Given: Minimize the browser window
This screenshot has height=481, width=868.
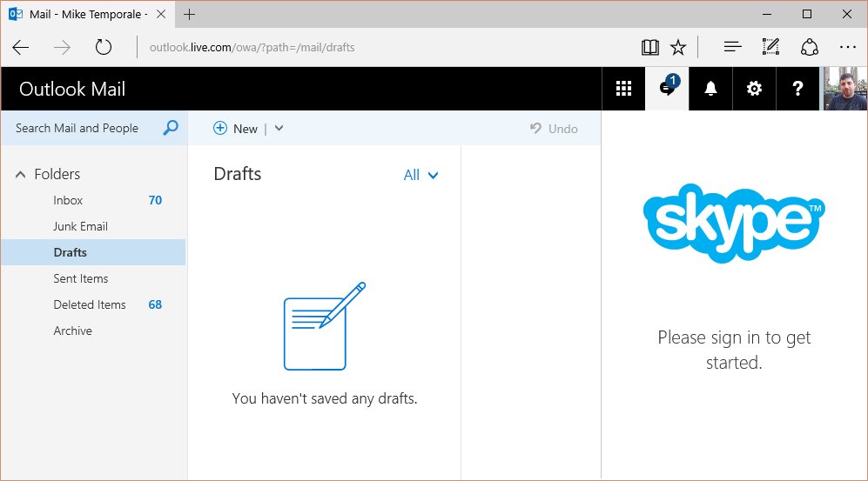Looking at the screenshot, I should tap(767, 15).
